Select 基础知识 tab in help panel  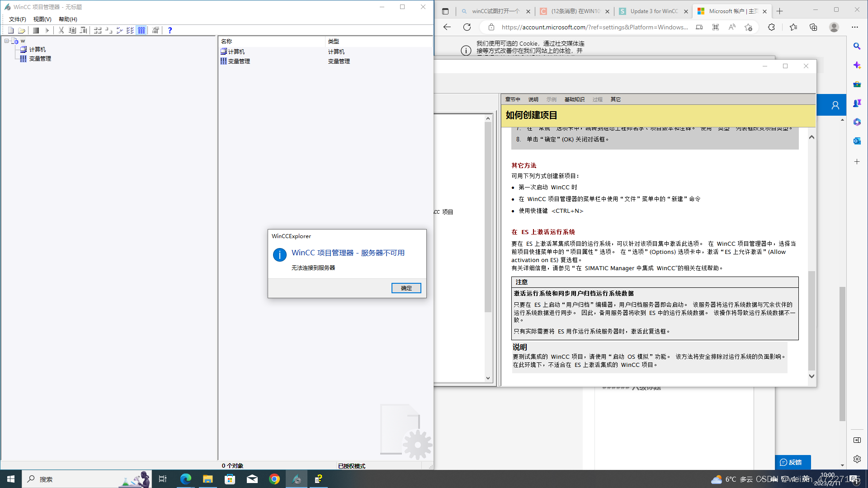click(574, 99)
